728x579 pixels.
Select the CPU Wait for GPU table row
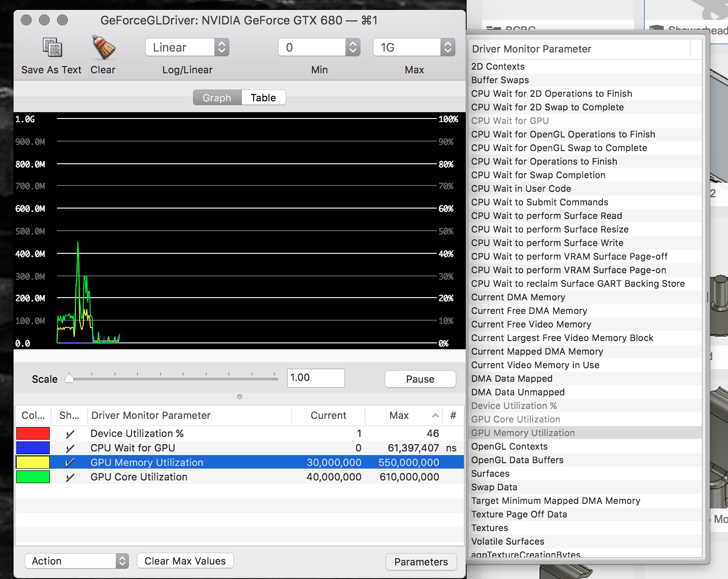pyautogui.click(x=240, y=448)
